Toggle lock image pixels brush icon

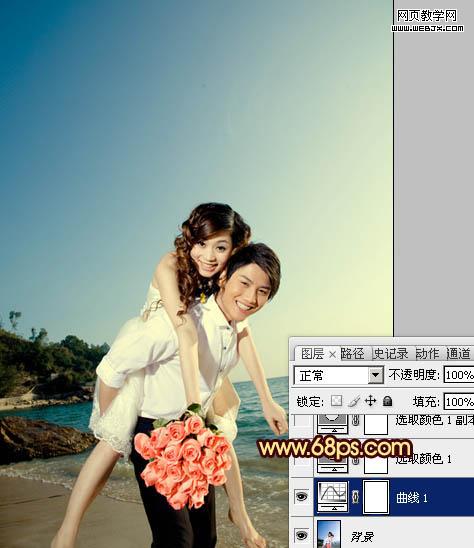point(354,401)
